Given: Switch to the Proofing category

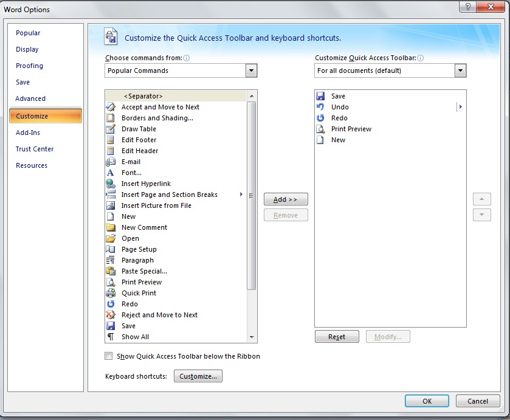Looking at the screenshot, I should (x=29, y=66).
